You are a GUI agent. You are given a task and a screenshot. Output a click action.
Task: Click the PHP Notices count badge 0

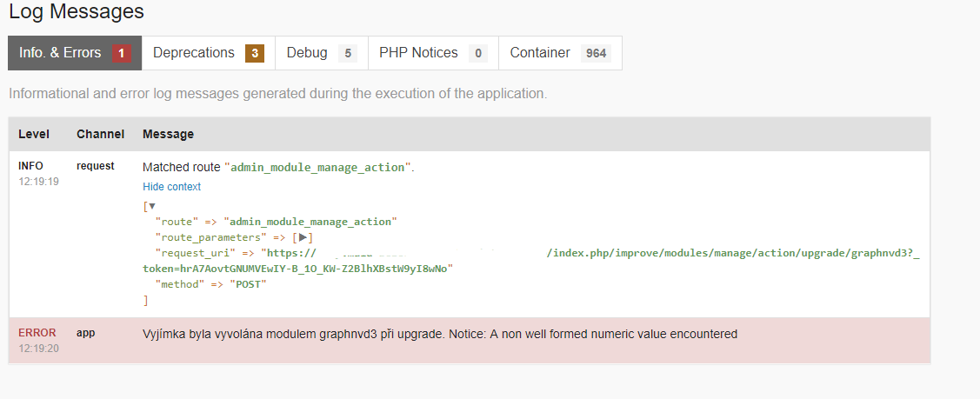(477, 54)
